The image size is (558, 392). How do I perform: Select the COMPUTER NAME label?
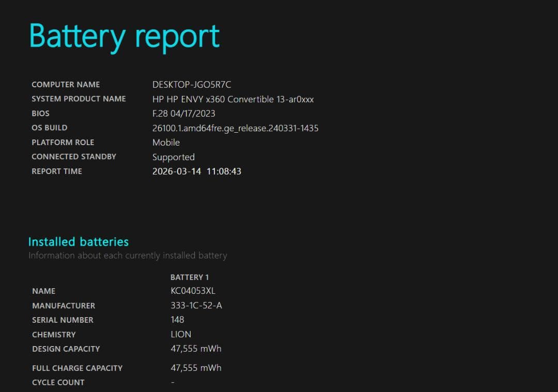tap(66, 85)
